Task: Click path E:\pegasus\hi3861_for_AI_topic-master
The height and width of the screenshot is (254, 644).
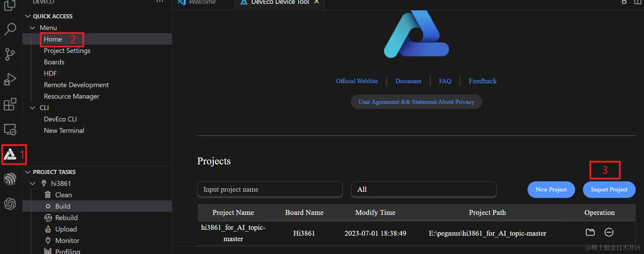Action: point(487,233)
